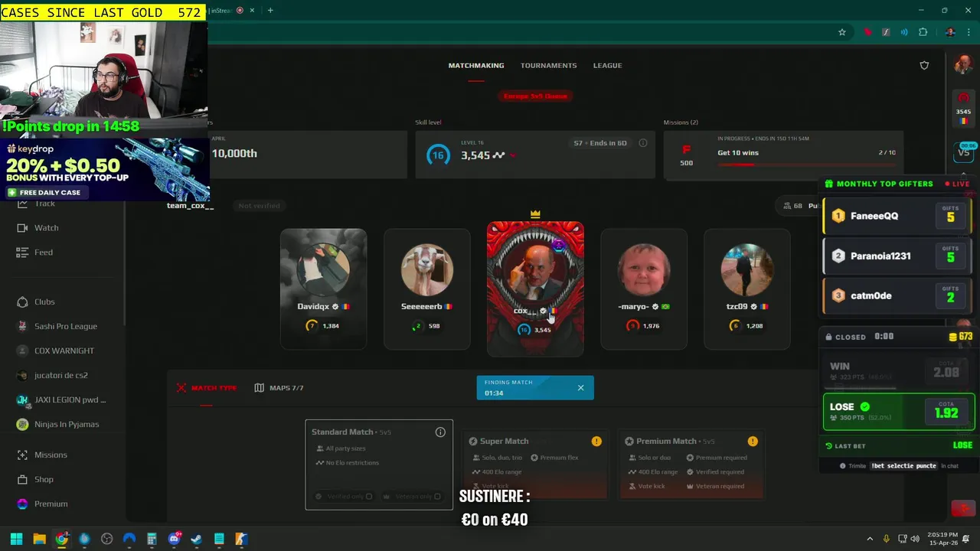
Task: Open Counter-Strike from the taskbar
Action: (x=241, y=539)
